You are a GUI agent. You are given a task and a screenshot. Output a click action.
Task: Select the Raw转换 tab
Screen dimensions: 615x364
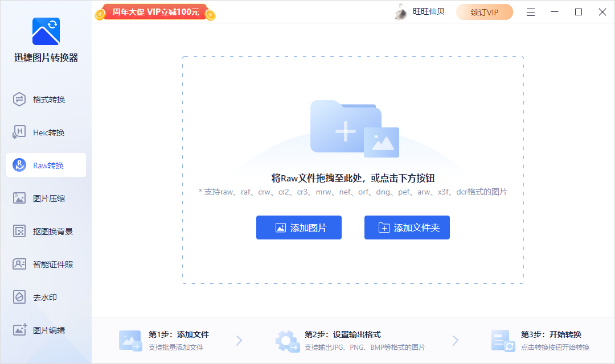coord(46,165)
